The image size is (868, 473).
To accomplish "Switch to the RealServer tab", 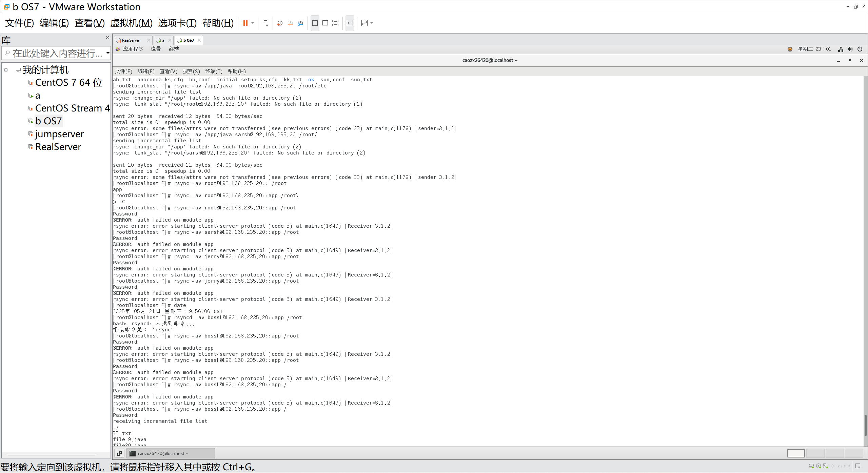I will [131, 40].
